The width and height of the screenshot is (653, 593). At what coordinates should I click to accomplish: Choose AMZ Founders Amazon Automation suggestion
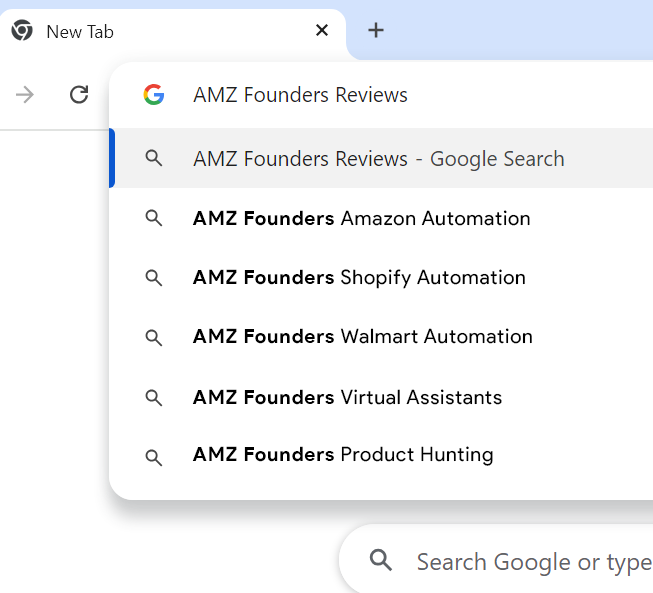[x=361, y=218]
